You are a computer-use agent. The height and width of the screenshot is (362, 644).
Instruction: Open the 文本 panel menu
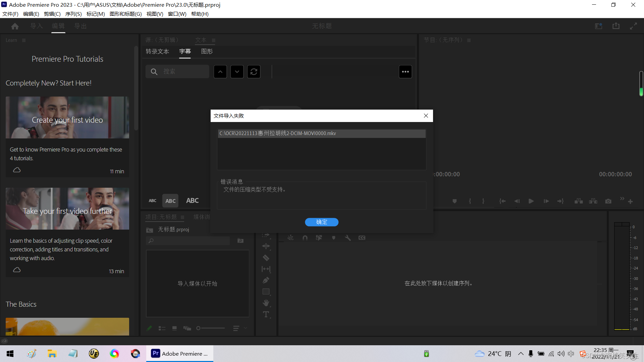coord(214,40)
